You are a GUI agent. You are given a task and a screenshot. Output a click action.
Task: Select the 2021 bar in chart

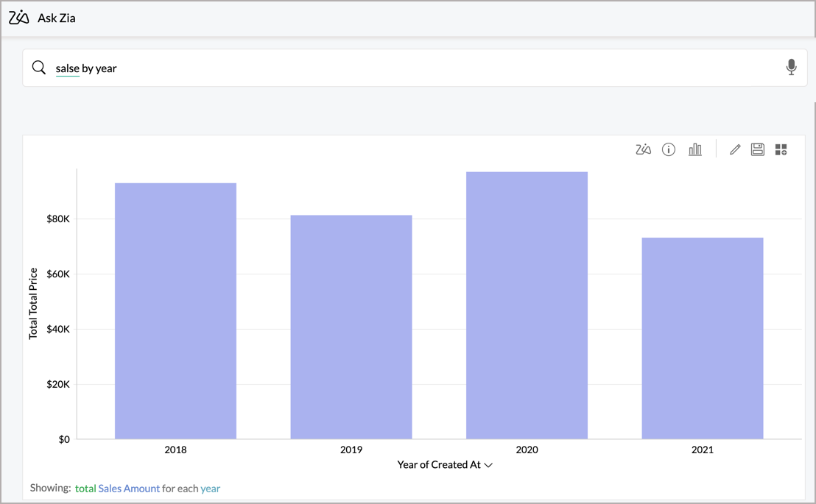coord(702,338)
